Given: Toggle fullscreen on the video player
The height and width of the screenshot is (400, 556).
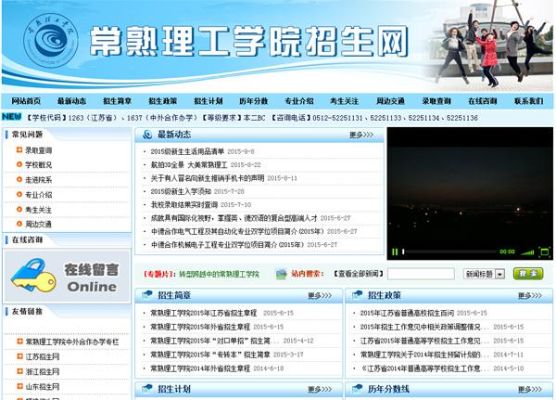Looking at the screenshot, I should [x=544, y=252].
